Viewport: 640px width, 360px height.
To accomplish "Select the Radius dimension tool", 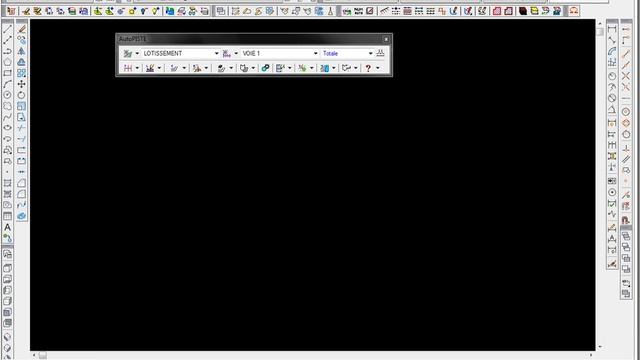I will [612, 76].
